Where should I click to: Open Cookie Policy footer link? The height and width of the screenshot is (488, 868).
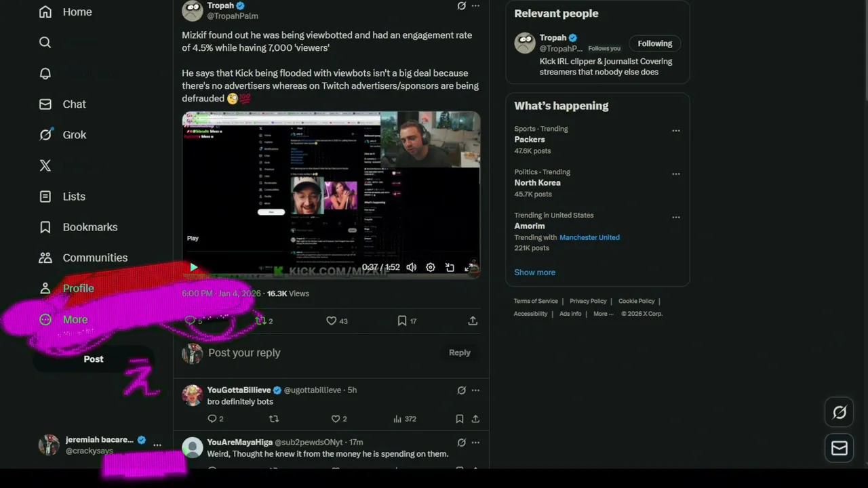click(636, 301)
